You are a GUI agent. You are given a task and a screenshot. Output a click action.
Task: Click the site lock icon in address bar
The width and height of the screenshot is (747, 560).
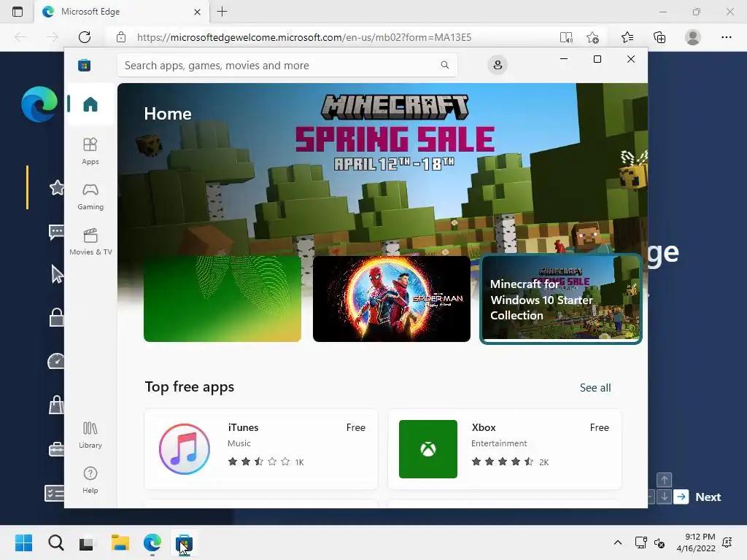121,37
